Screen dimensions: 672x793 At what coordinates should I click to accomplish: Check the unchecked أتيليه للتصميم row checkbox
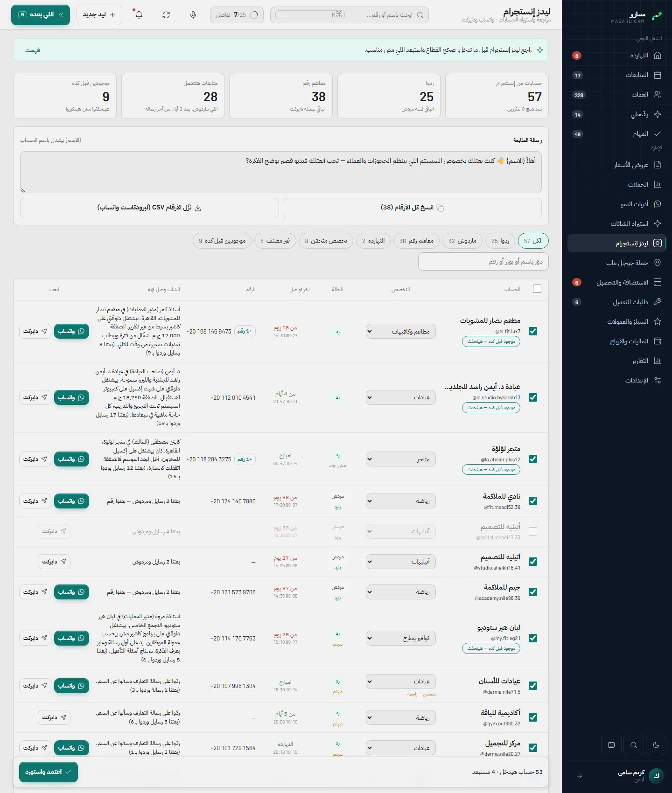tap(533, 531)
